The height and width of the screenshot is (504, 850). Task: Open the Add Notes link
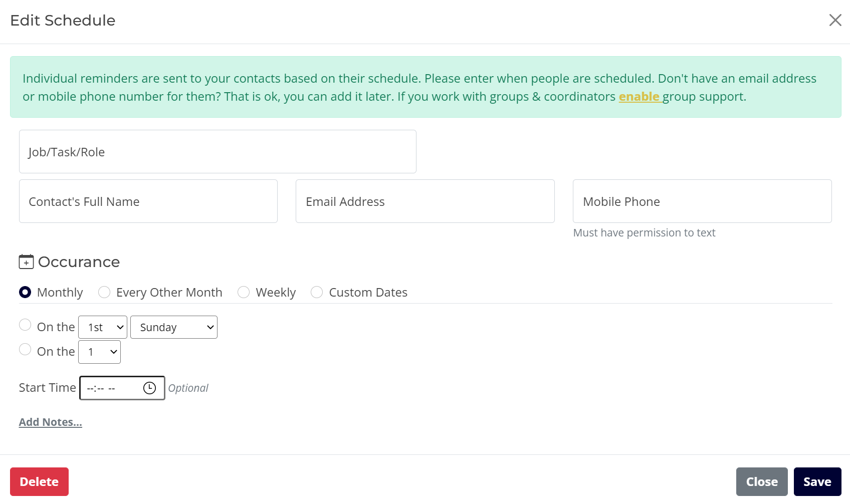pos(50,422)
